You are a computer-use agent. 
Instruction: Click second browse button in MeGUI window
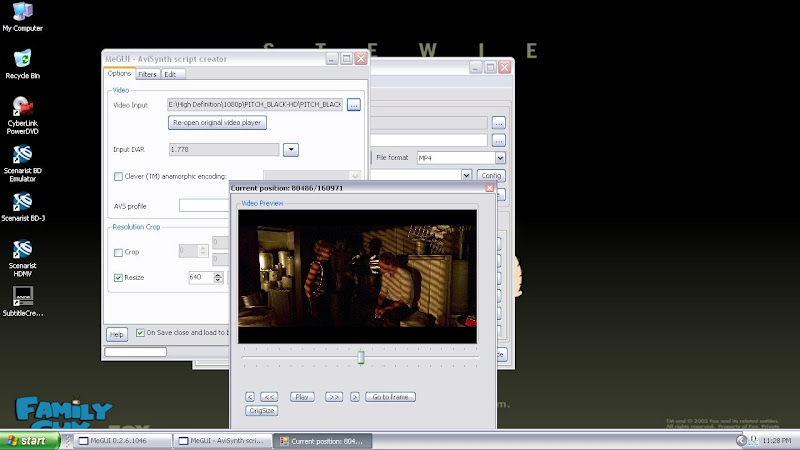(498, 140)
